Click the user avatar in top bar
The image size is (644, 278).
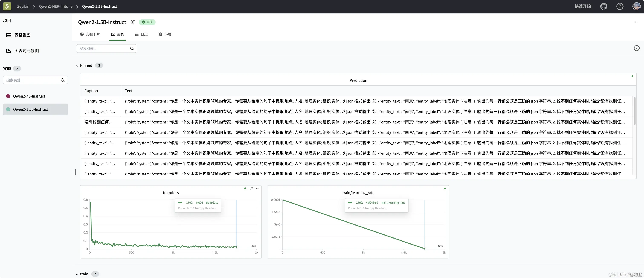(636, 7)
